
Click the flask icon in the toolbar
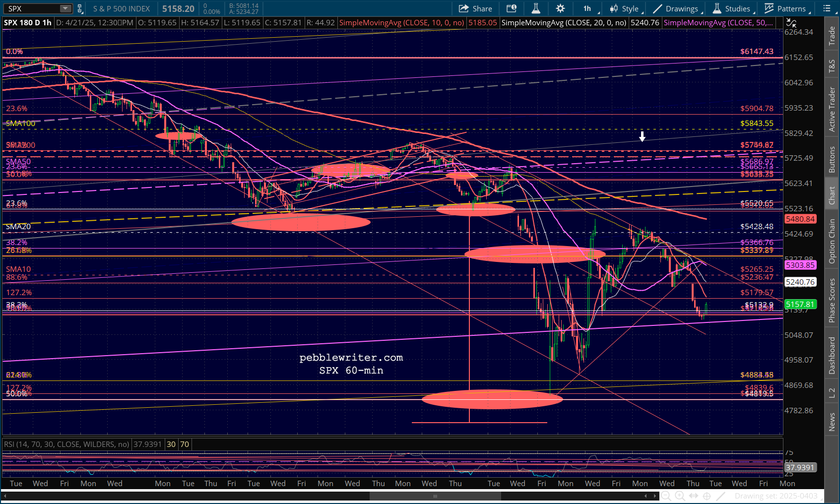536,8
